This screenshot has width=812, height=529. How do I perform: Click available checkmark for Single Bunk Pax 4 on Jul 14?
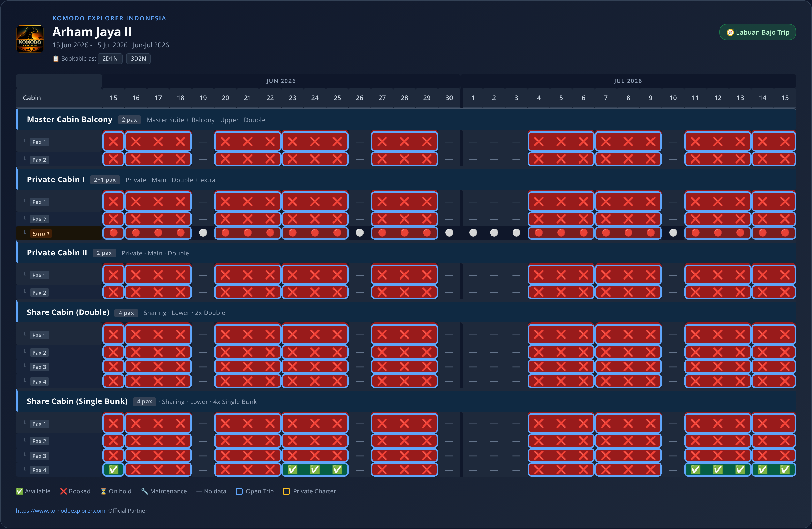pyautogui.click(x=763, y=470)
